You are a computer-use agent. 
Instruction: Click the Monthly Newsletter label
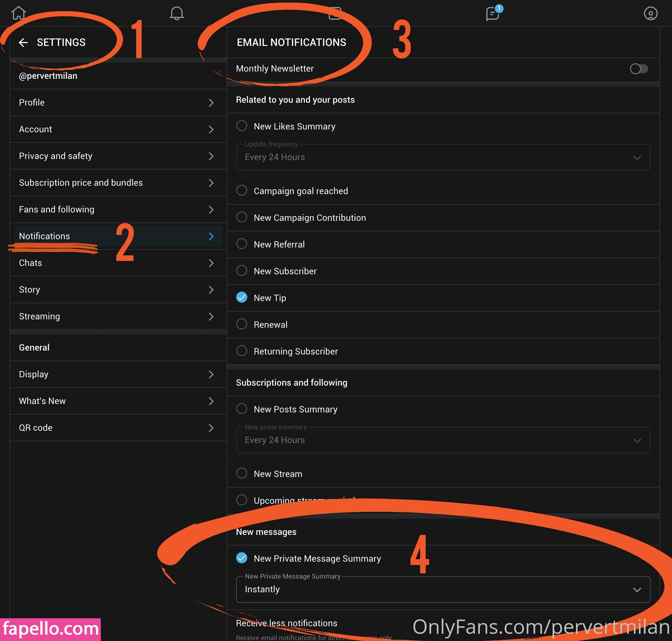click(x=275, y=69)
